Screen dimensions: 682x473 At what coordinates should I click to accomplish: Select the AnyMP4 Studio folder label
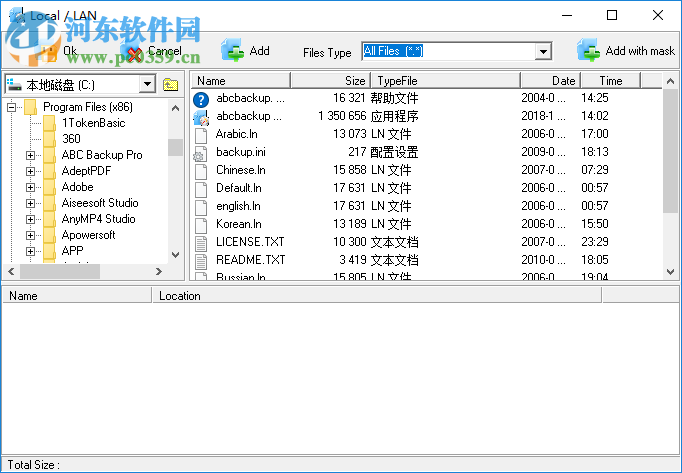coord(99,219)
